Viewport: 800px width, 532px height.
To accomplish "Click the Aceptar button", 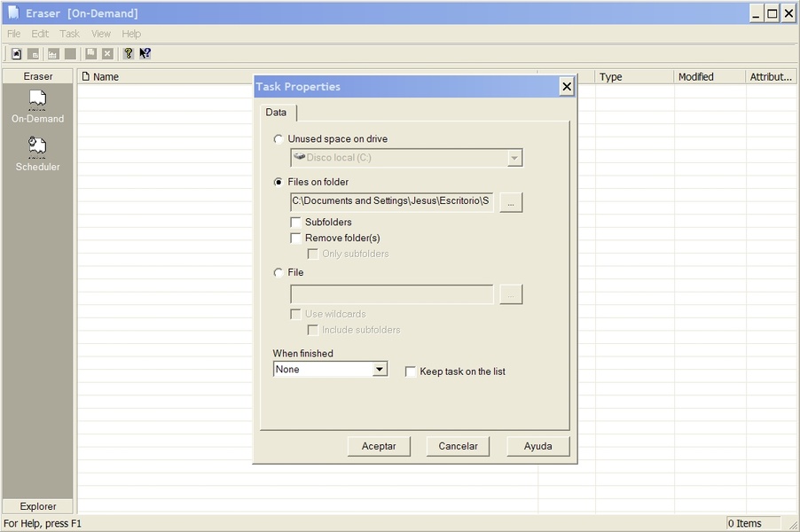I will [379, 446].
